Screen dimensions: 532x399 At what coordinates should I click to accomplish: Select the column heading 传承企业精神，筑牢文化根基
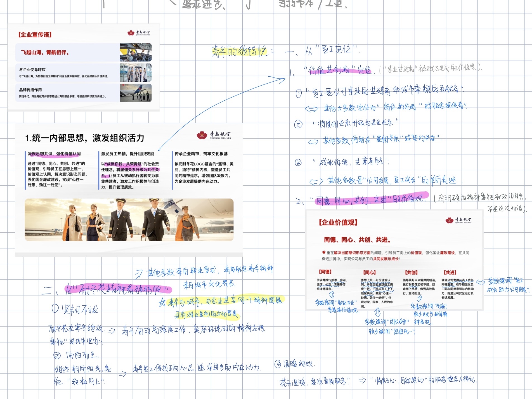[x=201, y=154]
